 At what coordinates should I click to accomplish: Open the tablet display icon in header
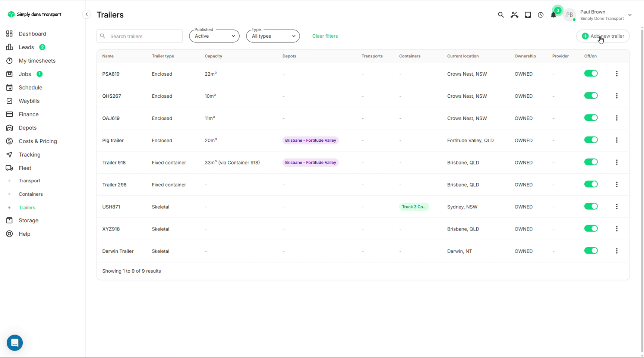[528, 15]
